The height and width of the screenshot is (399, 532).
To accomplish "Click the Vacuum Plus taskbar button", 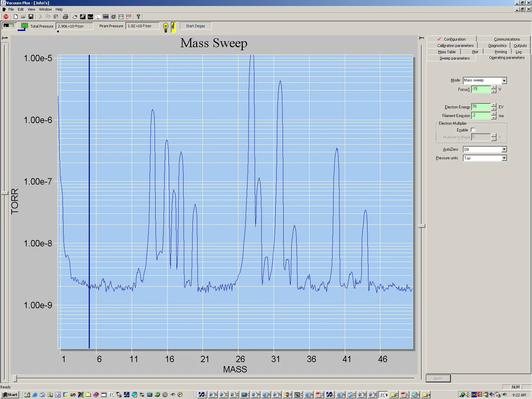I will pyautogui.click(x=384, y=395).
